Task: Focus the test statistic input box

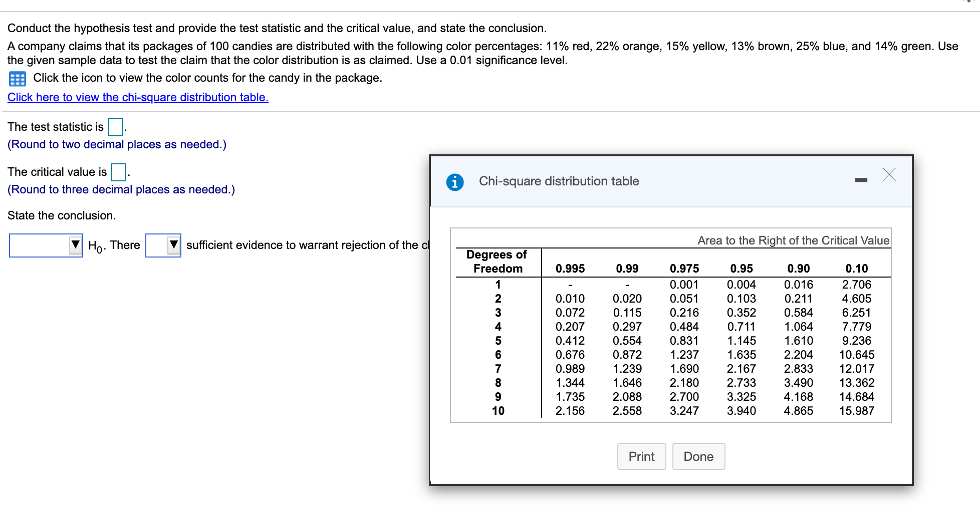Action: (x=116, y=127)
